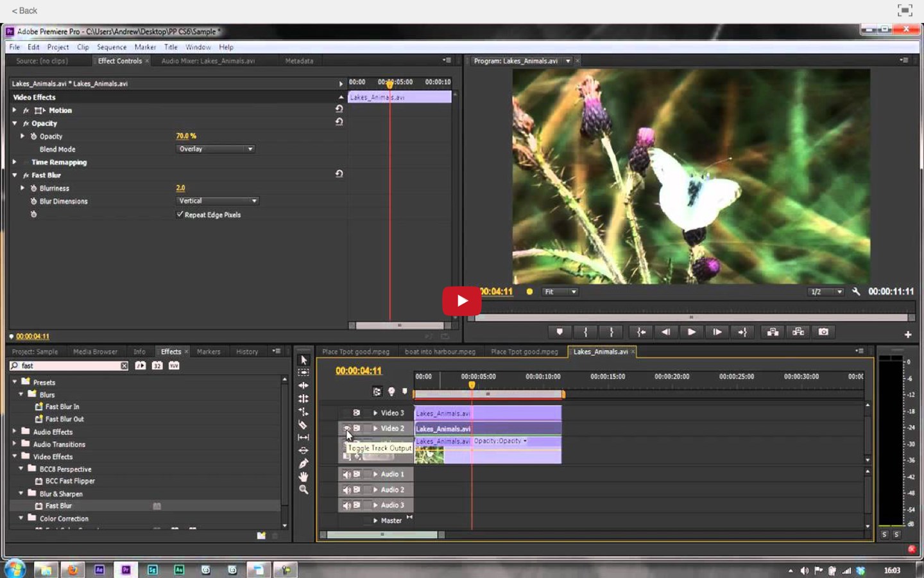Open the Sequence menu
This screenshot has width=924, height=578.
[112, 47]
